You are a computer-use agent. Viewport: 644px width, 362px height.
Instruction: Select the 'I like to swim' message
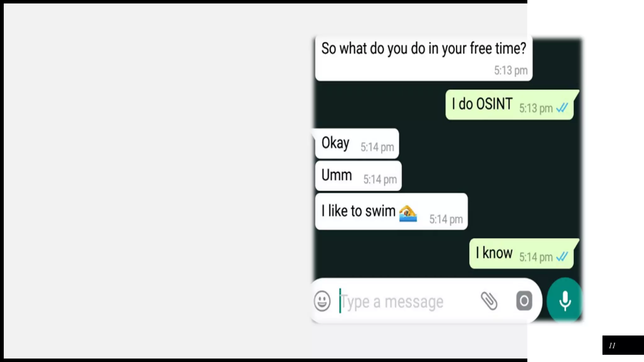click(x=391, y=211)
